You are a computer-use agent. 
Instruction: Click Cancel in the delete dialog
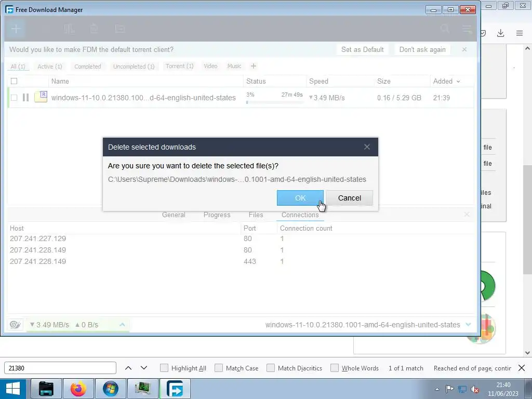[350, 198]
